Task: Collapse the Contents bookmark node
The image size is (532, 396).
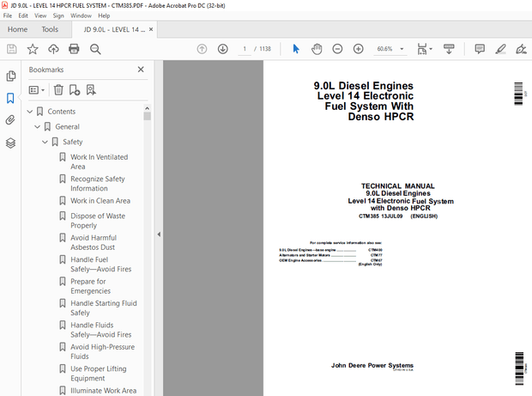Action: tap(30, 112)
